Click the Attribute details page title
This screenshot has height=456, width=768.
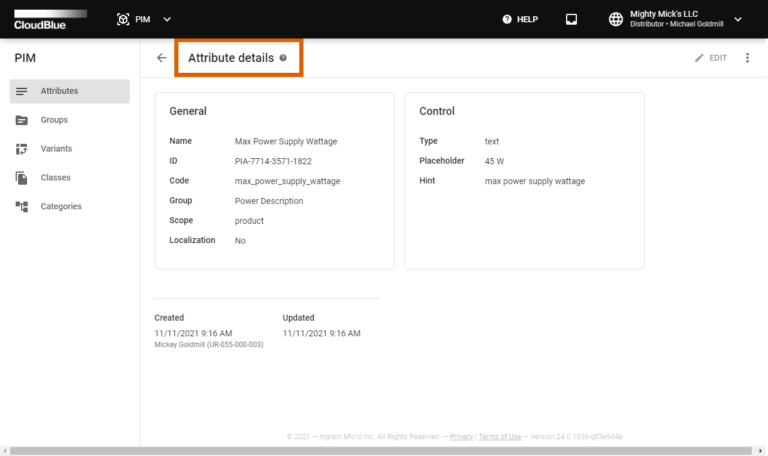click(x=231, y=58)
